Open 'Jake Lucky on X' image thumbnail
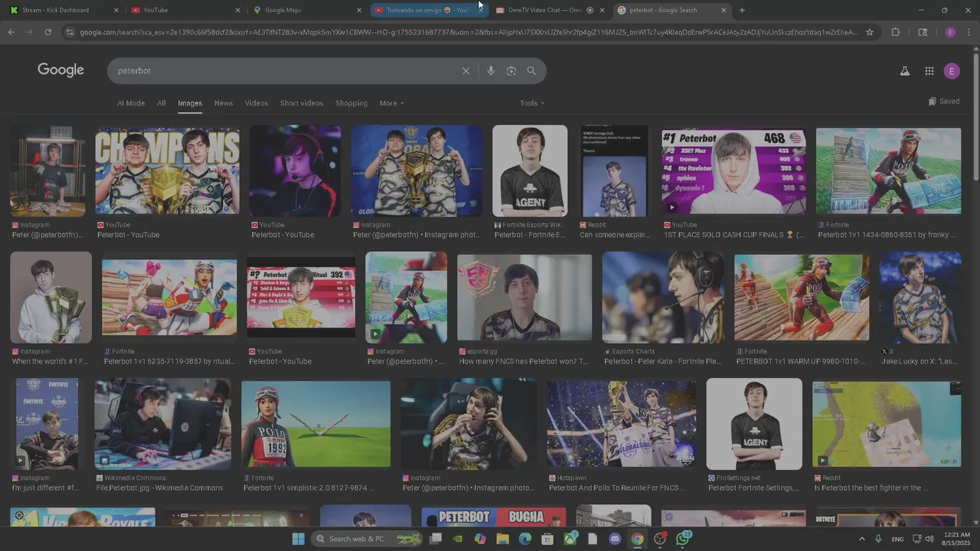This screenshot has width=980, height=551. pyautogui.click(x=920, y=298)
